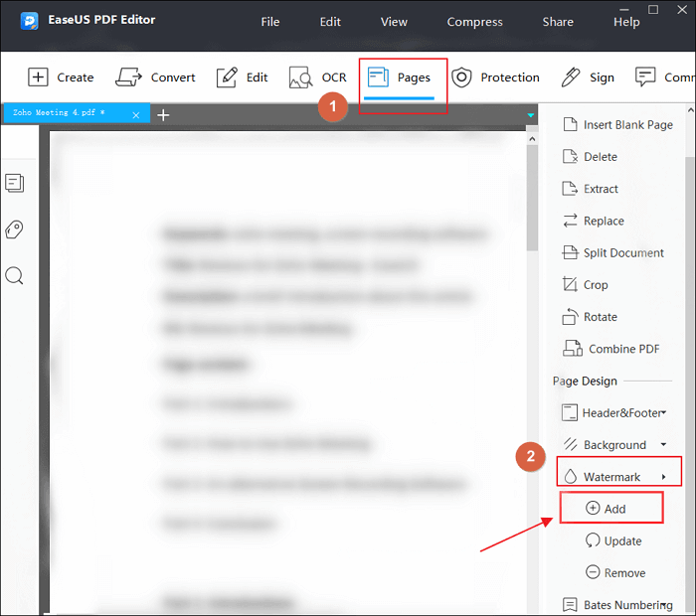Open the bookmarks tag icon in sidebar

(x=14, y=230)
